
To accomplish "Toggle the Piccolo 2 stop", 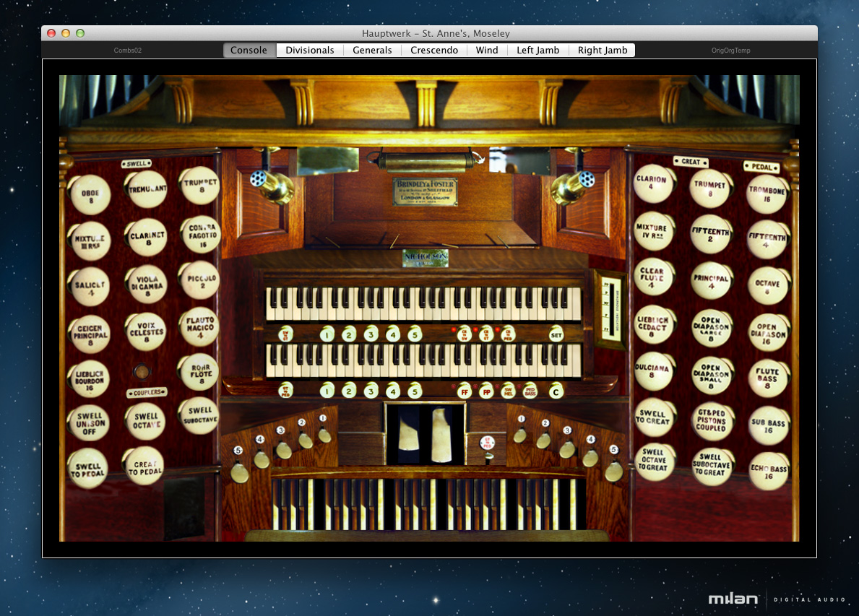I will (x=201, y=280).
